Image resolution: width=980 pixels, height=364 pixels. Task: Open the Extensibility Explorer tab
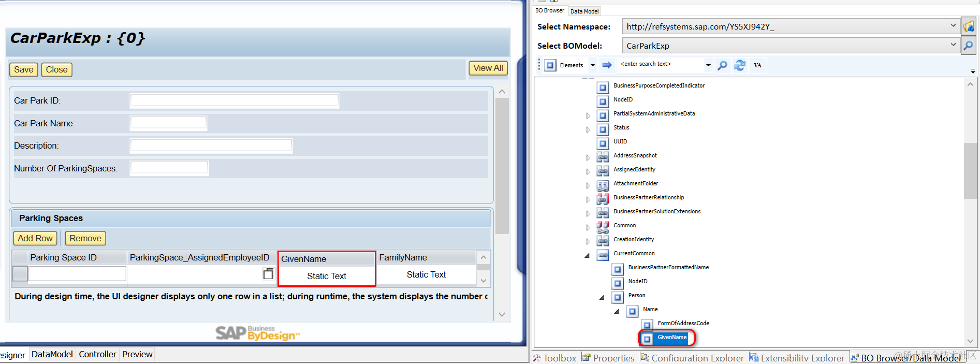click(797, 358)
